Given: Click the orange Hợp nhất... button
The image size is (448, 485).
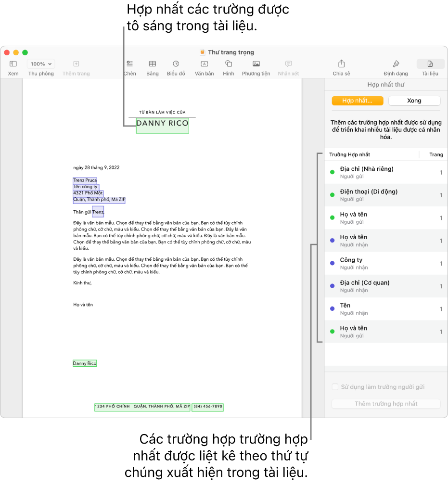Looking at the screenshot, I should [358, 101].
